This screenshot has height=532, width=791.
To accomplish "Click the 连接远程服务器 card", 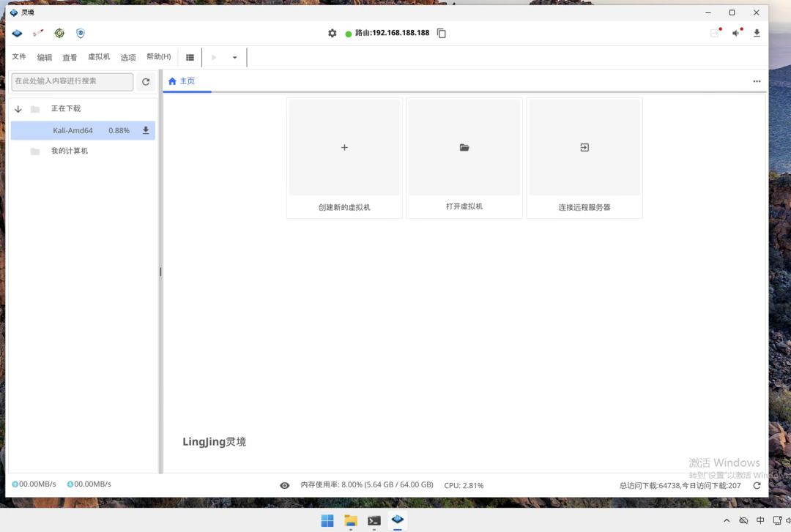I will pos(584,158).
